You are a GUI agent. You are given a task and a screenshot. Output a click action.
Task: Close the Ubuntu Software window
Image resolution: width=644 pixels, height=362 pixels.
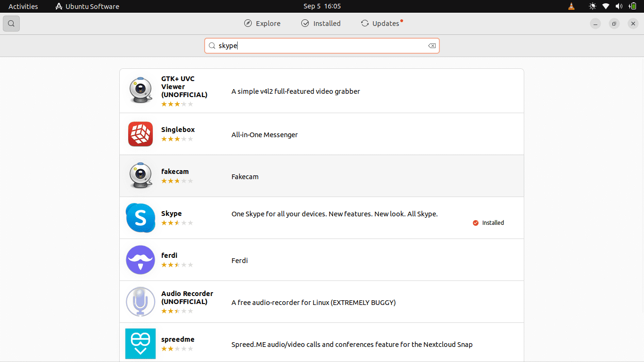633,24
